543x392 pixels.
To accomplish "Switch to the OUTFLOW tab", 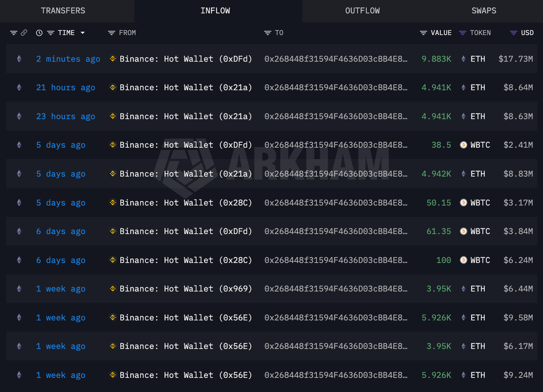I will pyautogui.click(x=362, y=11).
